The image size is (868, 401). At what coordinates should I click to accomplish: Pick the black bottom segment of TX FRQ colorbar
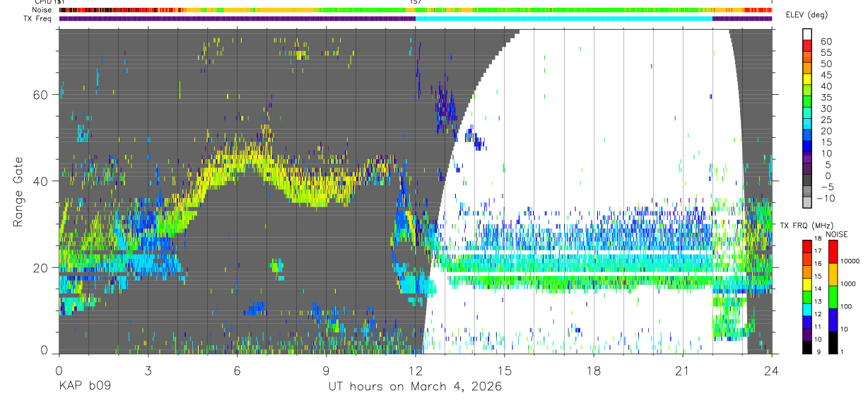click(x=807, y=347)
